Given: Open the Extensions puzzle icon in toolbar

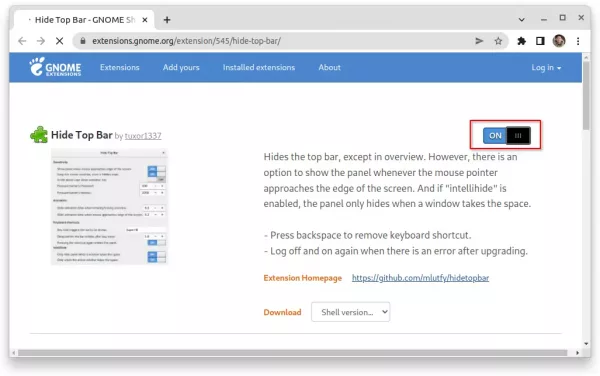Looking at the screenshot, I should (521, 41).
